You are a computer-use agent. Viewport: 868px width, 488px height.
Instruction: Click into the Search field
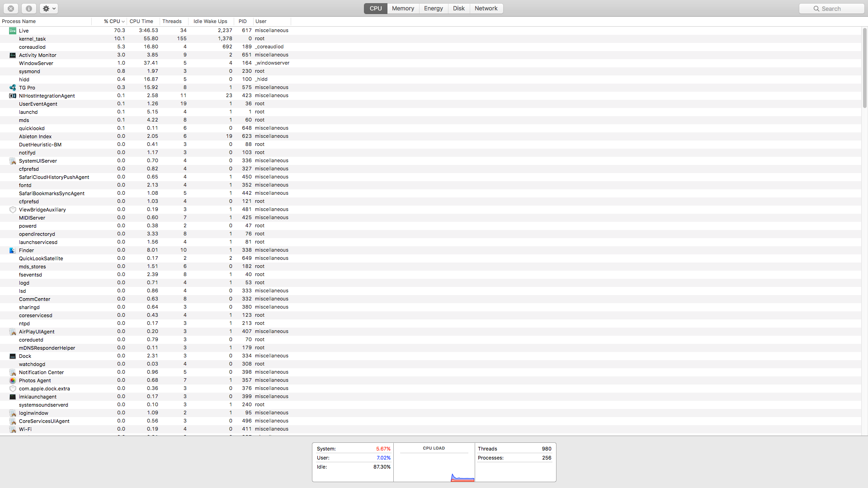tap(831, 9)
